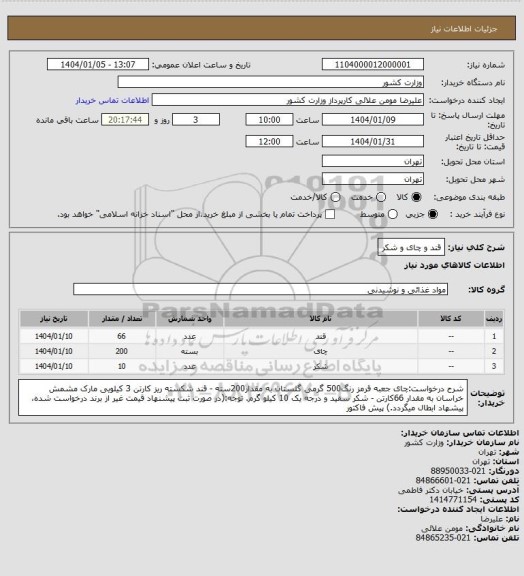Select the قند item name cell
Screen dimensions: 524x576
(320, 336)
